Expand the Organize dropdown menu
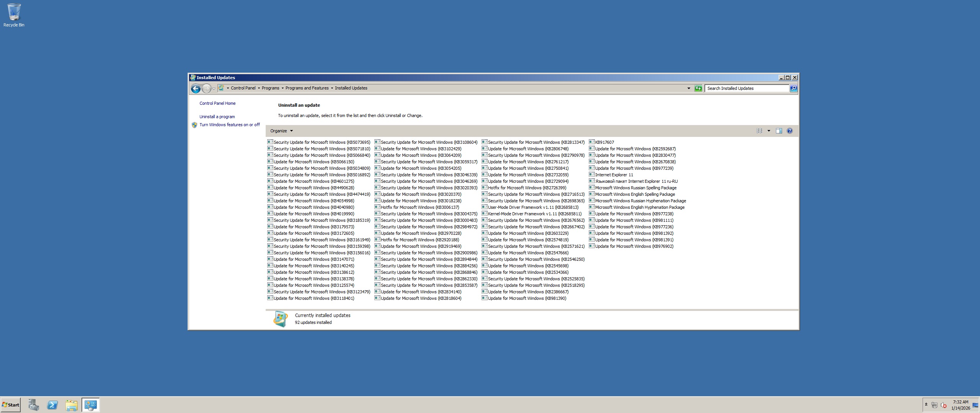The height and width of the screenshot is (413, 980). click(281, 131)
